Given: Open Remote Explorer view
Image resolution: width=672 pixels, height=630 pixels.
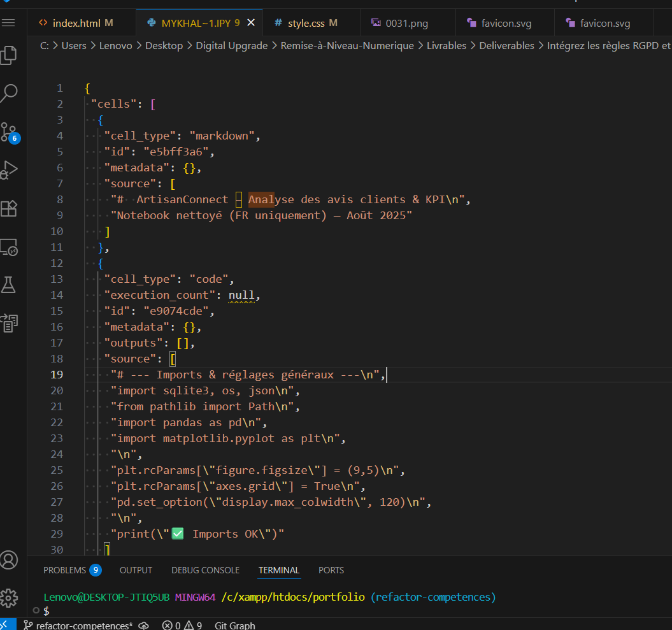Looking at the screenshot, I should click(9, 247).
